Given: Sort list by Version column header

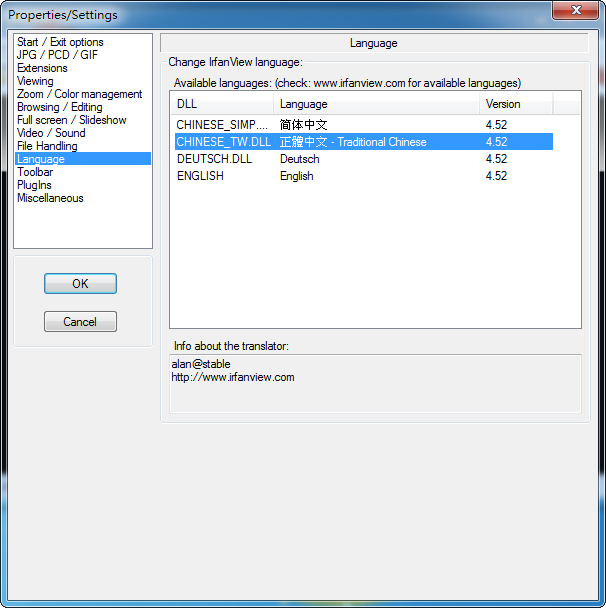Looking at the screenshot, I should coord(516,104).
